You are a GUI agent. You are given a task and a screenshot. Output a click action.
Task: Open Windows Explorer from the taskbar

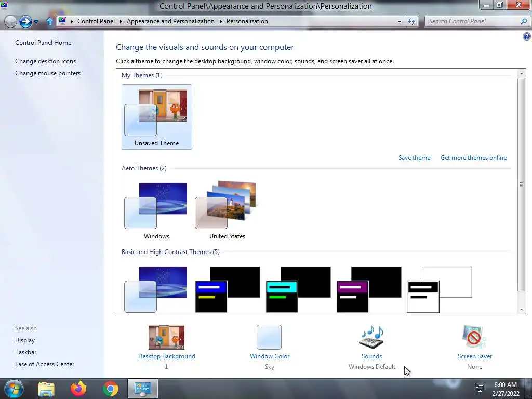pos(46,389)
